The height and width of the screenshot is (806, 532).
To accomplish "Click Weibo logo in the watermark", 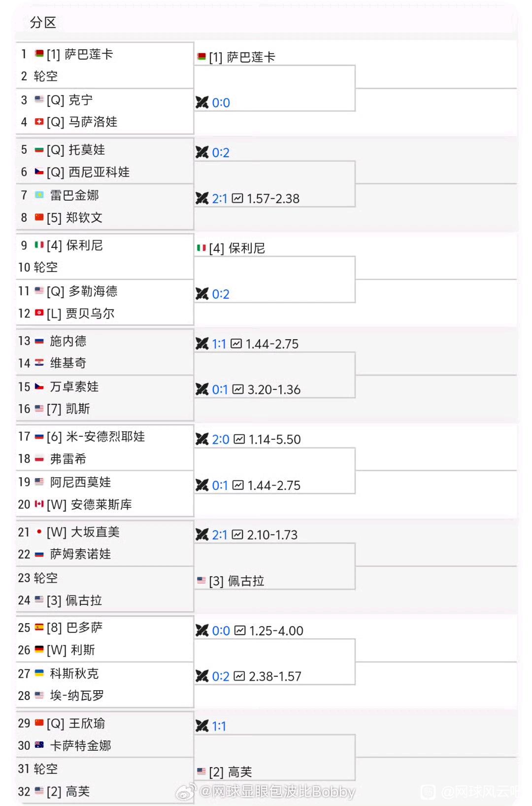I will (186, 792).
